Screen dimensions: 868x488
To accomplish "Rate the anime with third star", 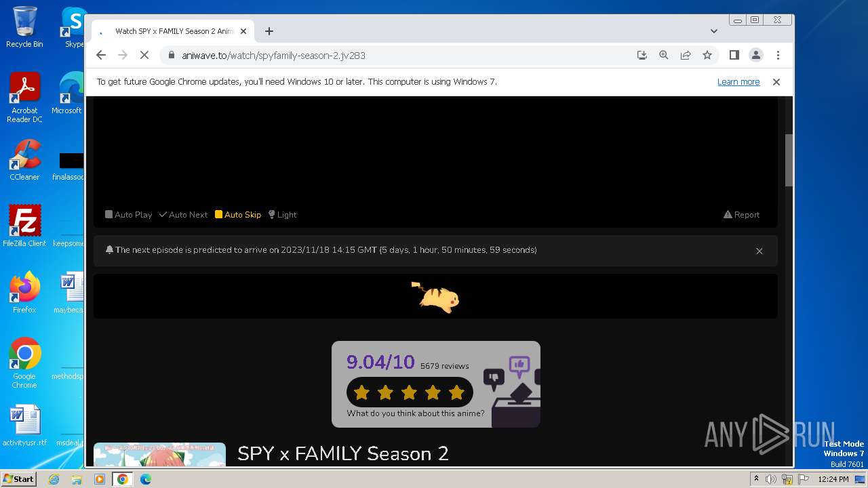I will [409, 392].
